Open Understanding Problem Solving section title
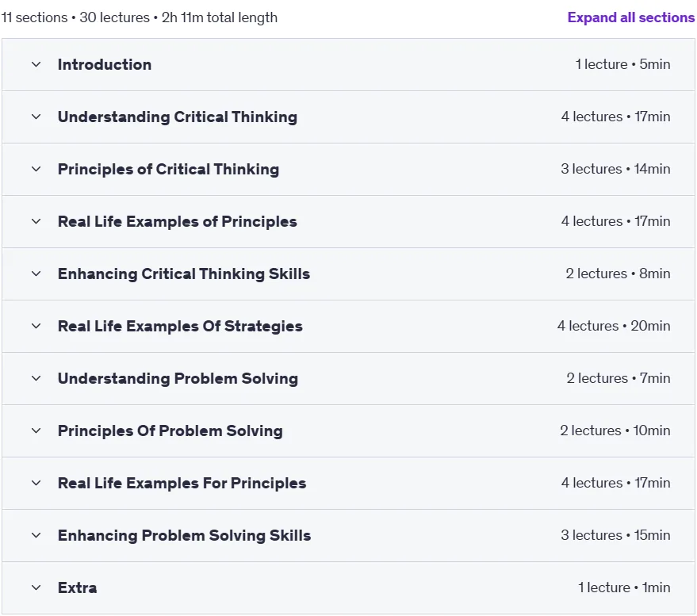The height and width of the screenshot is (616, 697). pyautogui.click(x=178, y=379)
